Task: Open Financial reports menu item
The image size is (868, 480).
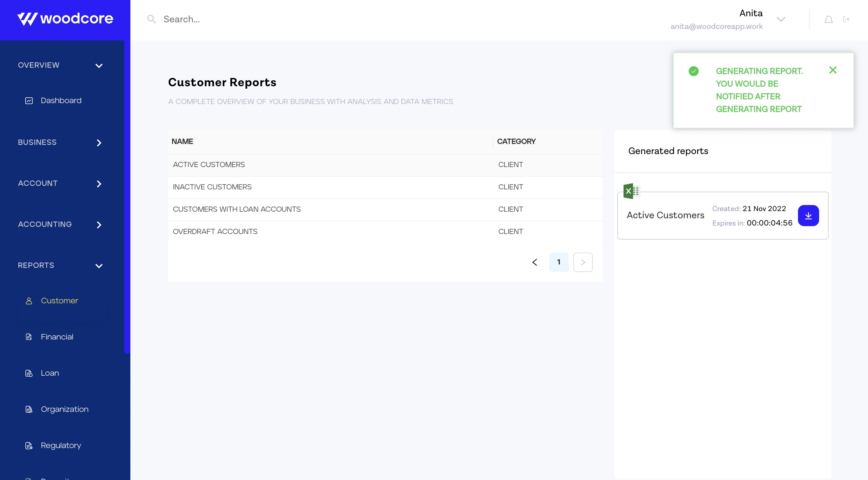Action: click(57, 337)
